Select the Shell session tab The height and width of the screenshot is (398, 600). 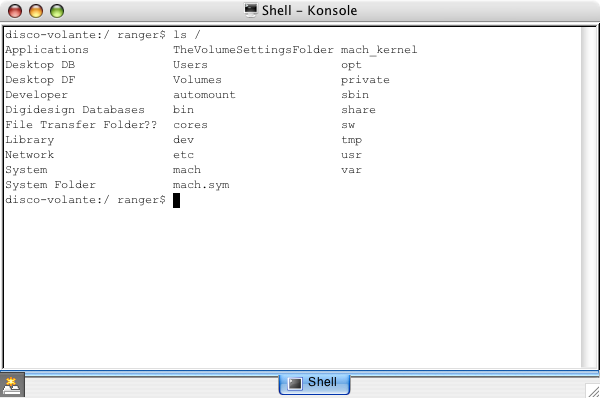[314, 383]
